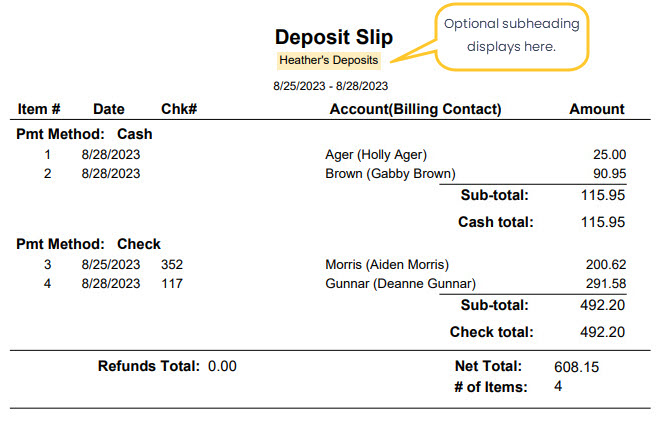Image resolution: width=666 pixels, height=428 pixels.
Task: Select the Net Total value 608.15
Action: click(576, 367)
